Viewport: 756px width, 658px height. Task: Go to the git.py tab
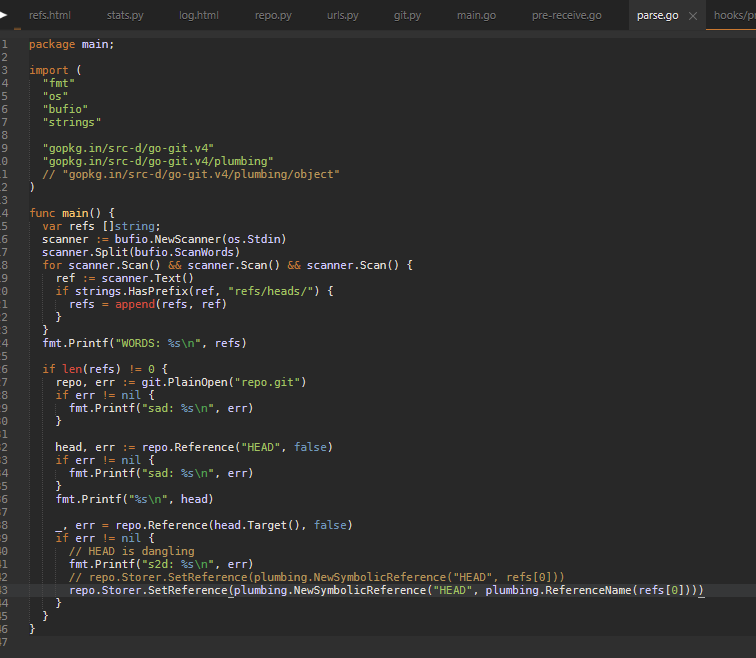(407, 16)
